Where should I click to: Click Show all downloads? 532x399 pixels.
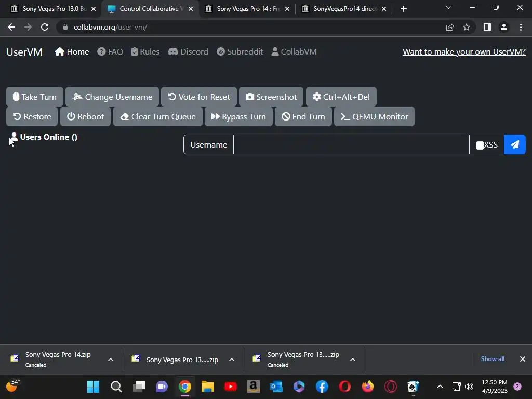click(493, 359)
